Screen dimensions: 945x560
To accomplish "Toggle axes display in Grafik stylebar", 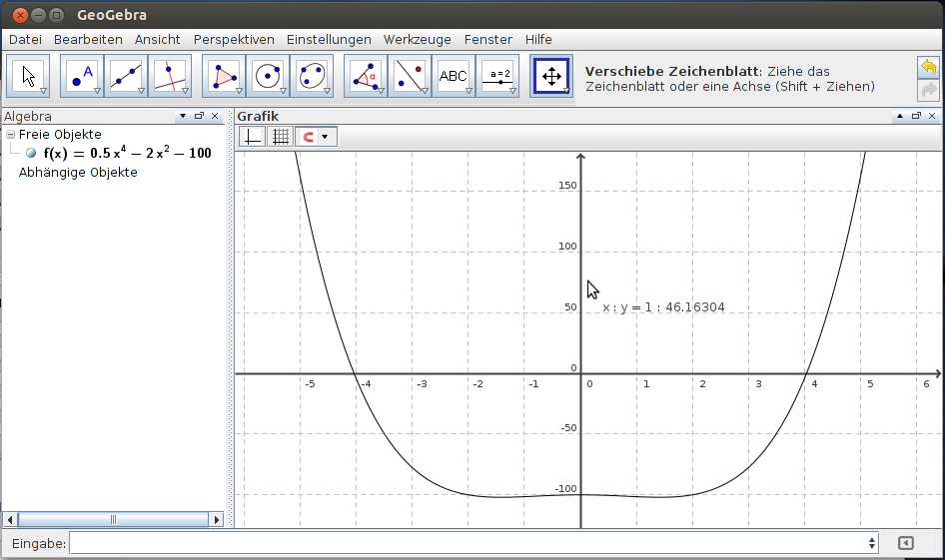I will (x=253, y=137).
